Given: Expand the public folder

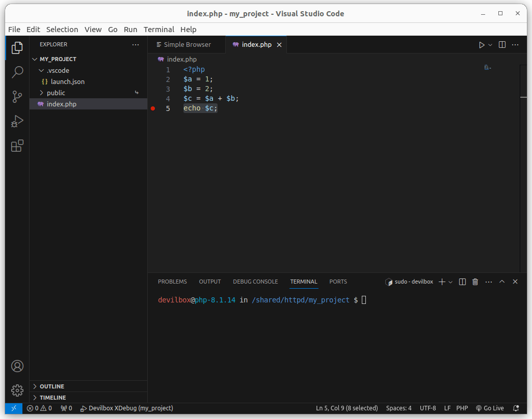Looking at the screenshot, I should coord(56,93).
